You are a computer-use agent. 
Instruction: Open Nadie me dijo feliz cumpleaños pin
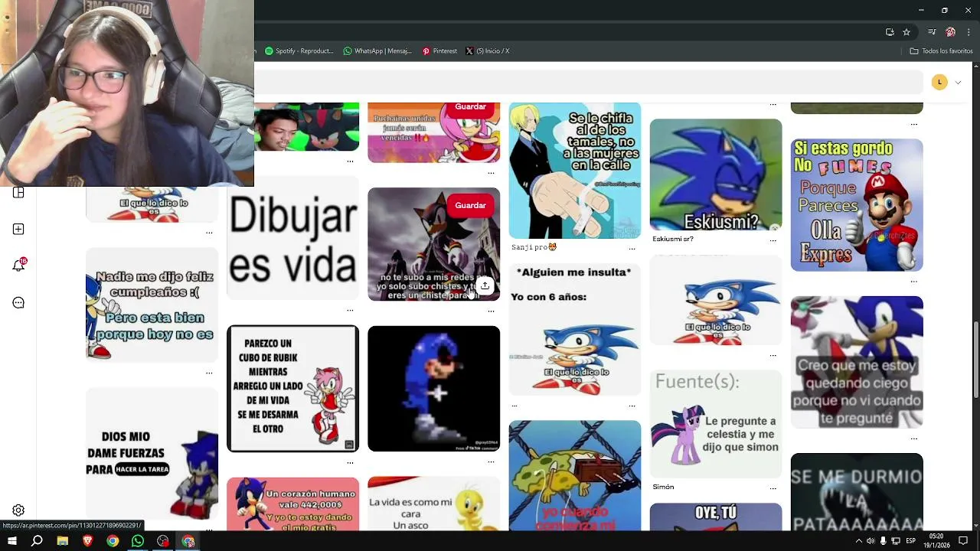(152, 305)
